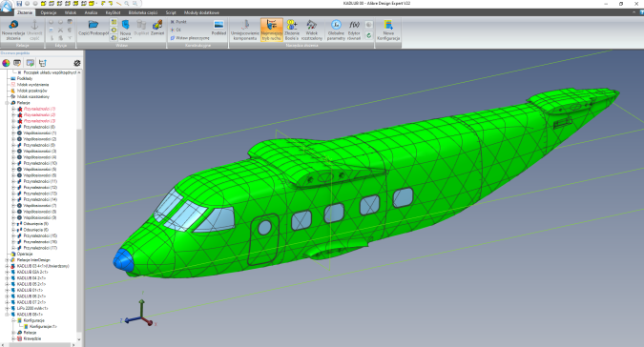Insert a Punkt construction point
644x347 pixels.
click(178, 22)
